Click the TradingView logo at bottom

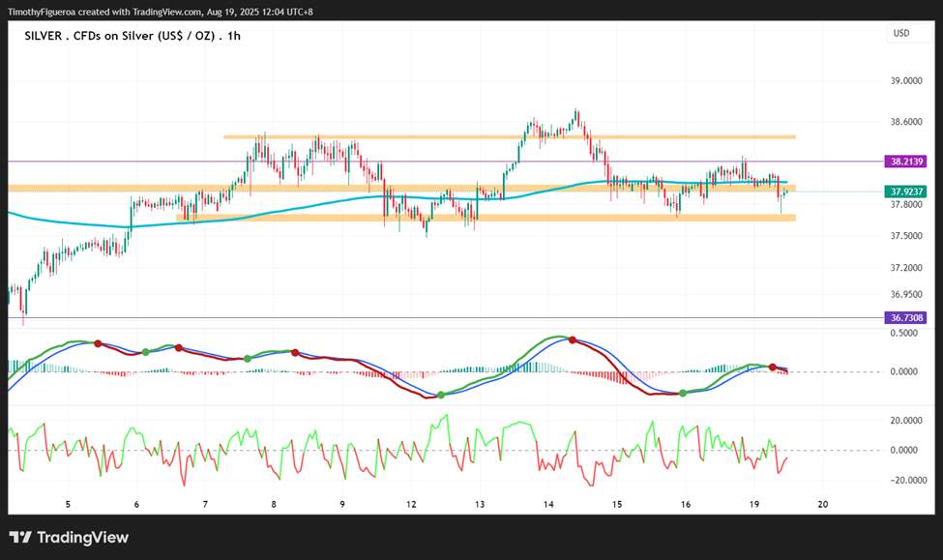(69, 537)
